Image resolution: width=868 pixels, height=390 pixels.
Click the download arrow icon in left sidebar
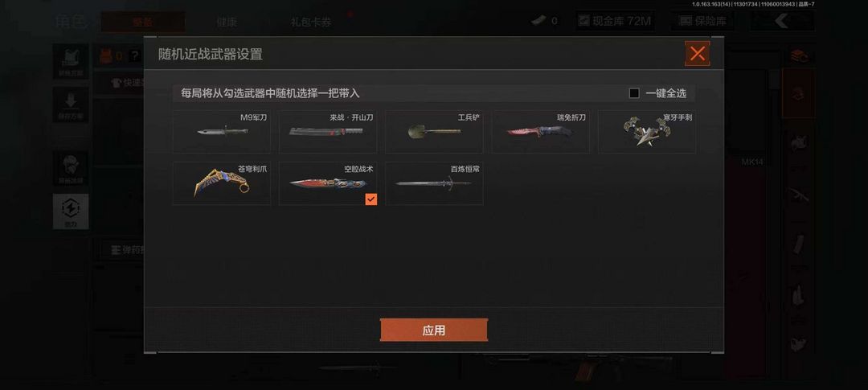pyautogui.click(x=70, y=105)
